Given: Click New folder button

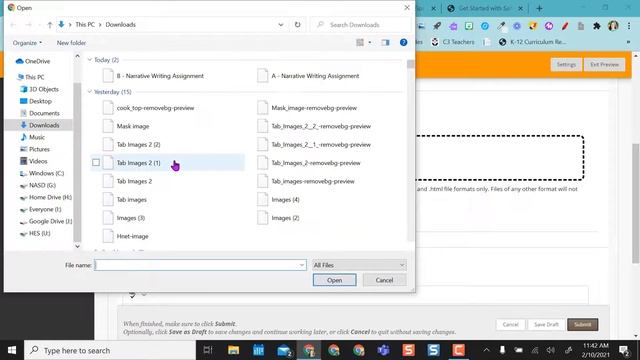Looking at the screenshot, I should 71,42.
